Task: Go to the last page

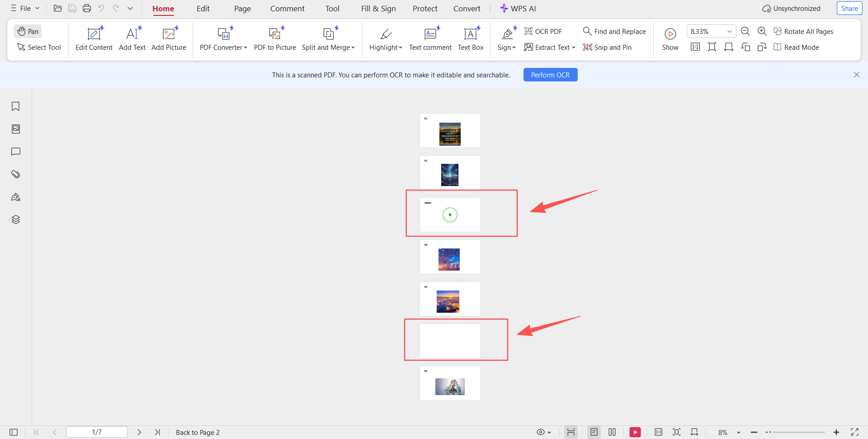Action: [x=157, y=432]
